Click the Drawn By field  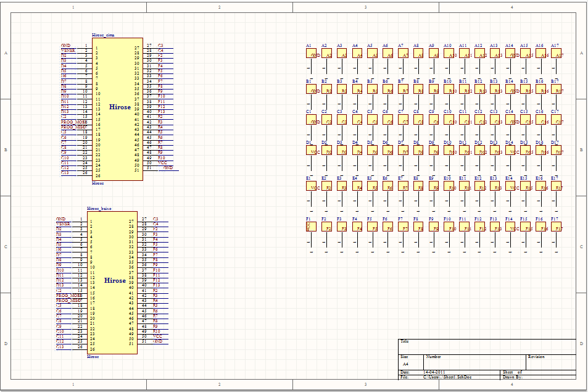click(512, 377)
